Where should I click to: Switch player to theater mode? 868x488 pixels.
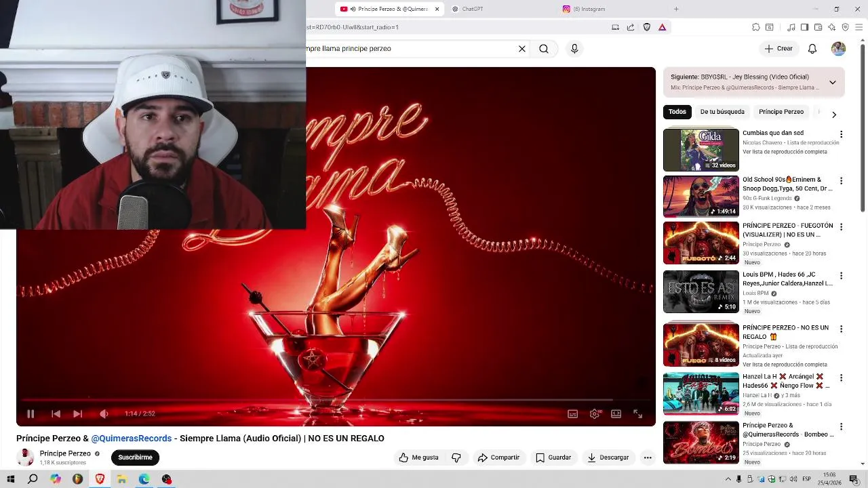(616, 413)
